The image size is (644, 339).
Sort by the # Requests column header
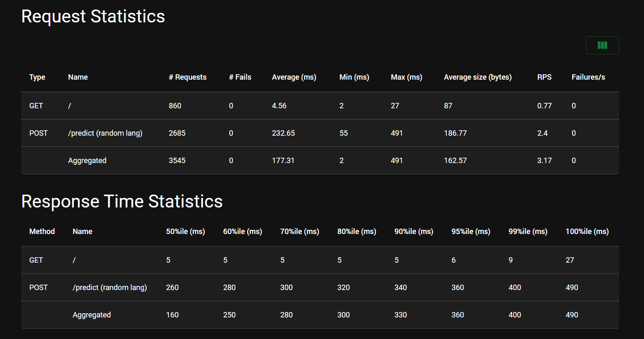coord(188,77)
